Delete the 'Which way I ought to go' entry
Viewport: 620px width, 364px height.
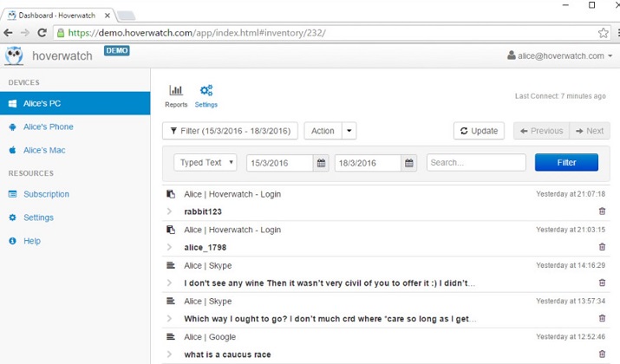[x=602, y=318]
